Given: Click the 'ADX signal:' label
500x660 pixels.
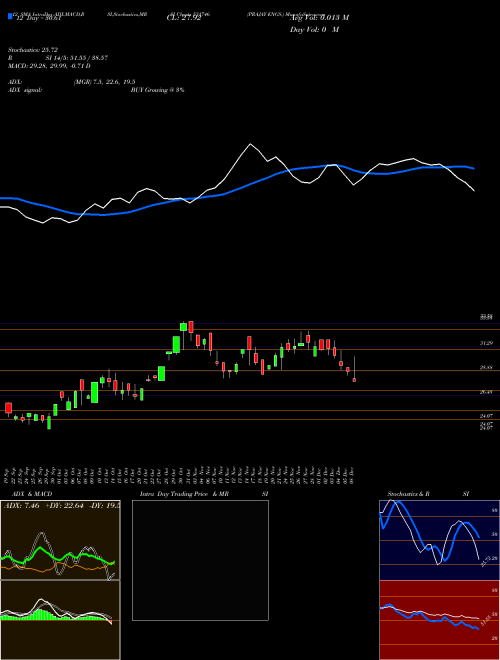Looking at the screenshot, I should click(25, 90).
